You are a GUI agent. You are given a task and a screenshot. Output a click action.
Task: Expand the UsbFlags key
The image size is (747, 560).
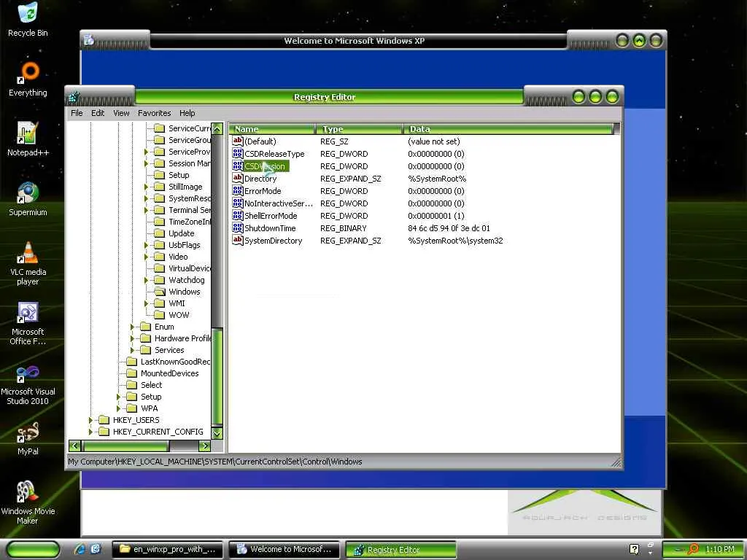click(146, 245)
